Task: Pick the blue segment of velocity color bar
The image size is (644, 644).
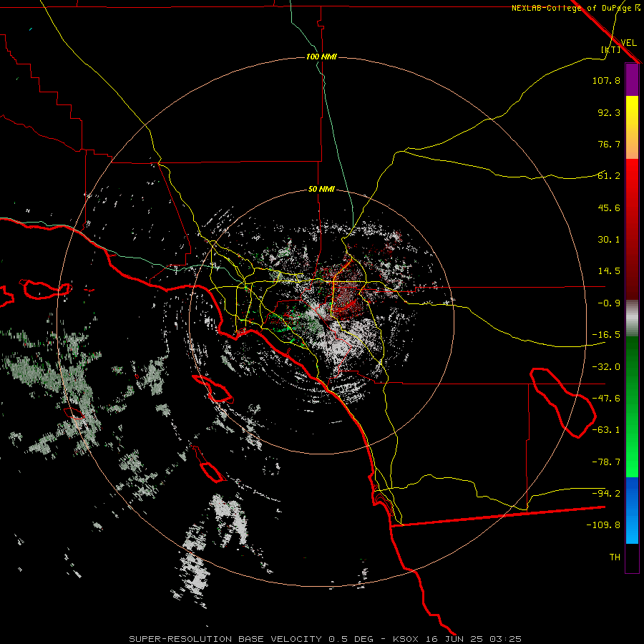Action: tap(632, 510)
